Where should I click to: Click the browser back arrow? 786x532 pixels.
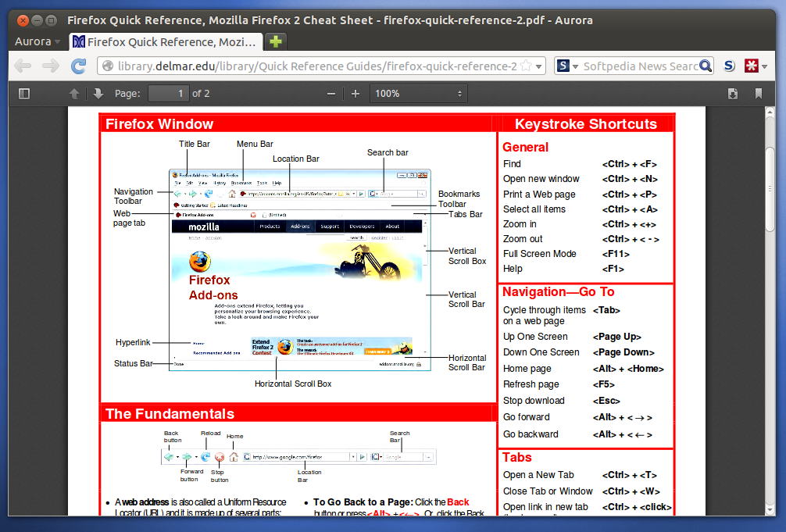tap(23, 66)
